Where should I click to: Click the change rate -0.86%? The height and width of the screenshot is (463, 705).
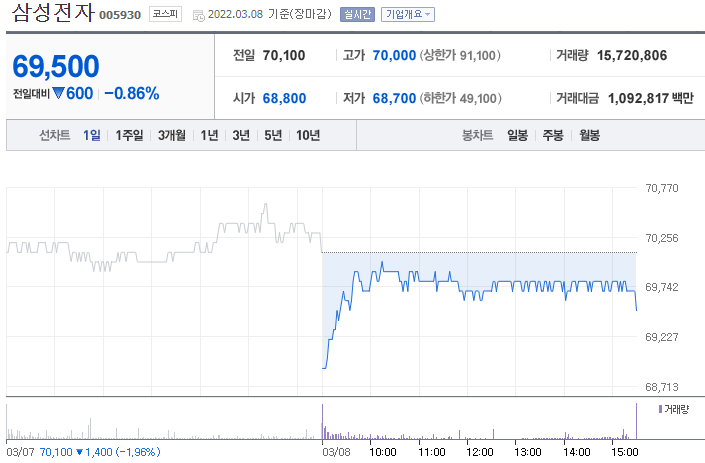pos(132,93)
